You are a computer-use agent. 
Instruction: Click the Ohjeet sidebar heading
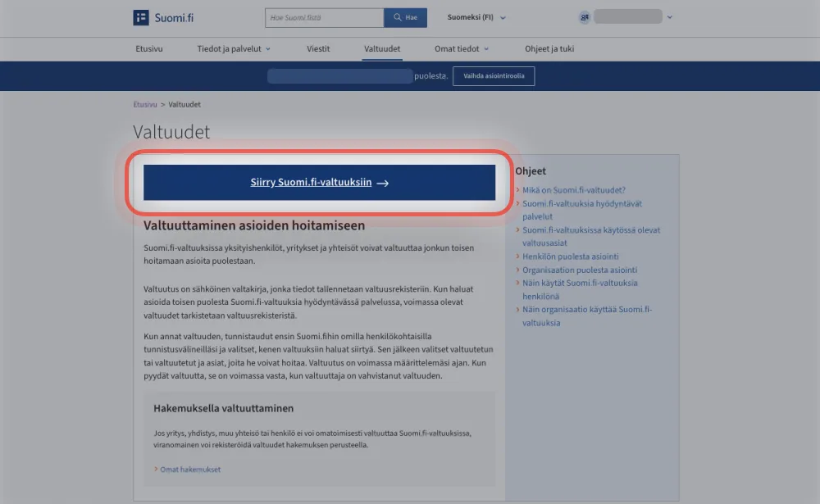click(x=531, y=171)
